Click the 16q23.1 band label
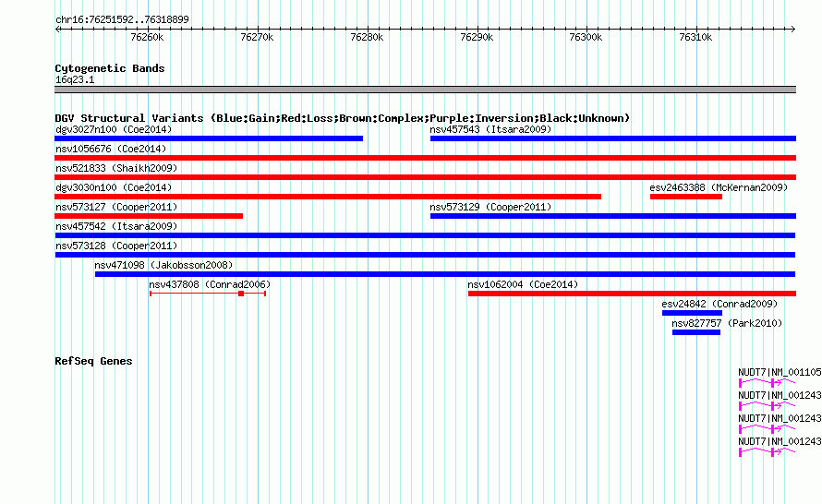The width and height of the screenshot is (822, 504). pyautogui.click(x=75, y=79)
